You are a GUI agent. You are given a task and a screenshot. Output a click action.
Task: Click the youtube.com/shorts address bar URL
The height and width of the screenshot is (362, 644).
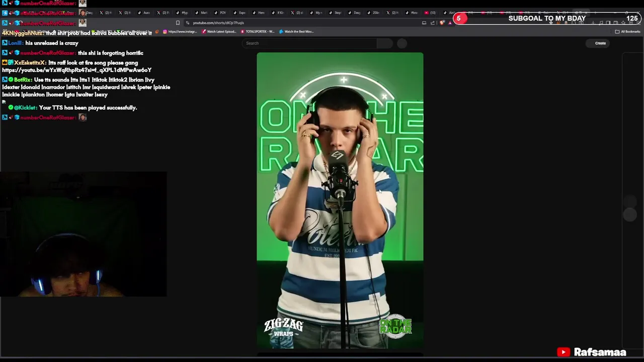[218, 23]
